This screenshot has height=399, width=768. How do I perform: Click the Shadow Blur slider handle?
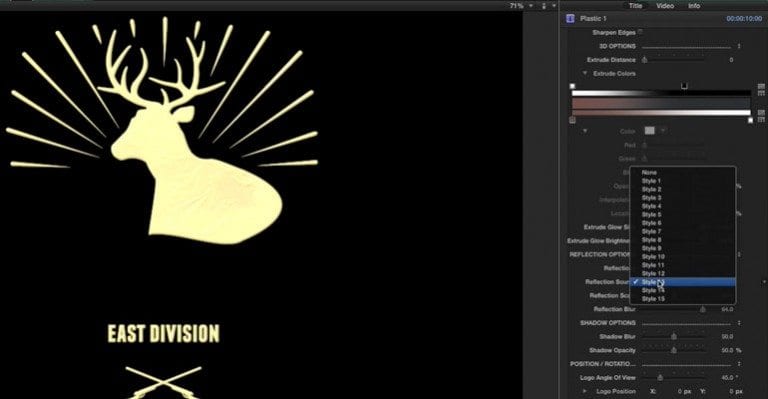pos(674,336)
